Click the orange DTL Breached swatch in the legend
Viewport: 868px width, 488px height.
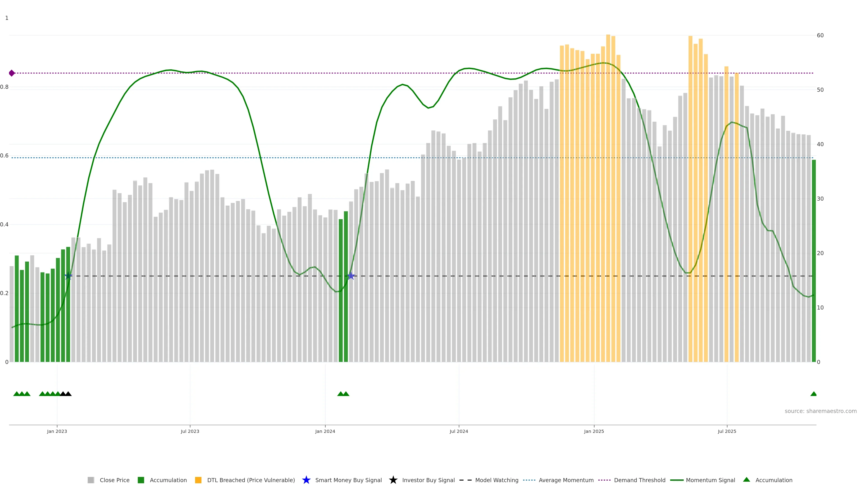pyautogui.click(x=198, y=480)
